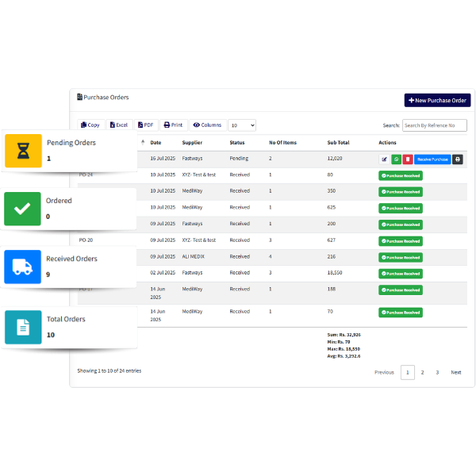Open the entries-per-page dropdown showing 10
This screenshot has height=476, width=476.
[242, 125]
